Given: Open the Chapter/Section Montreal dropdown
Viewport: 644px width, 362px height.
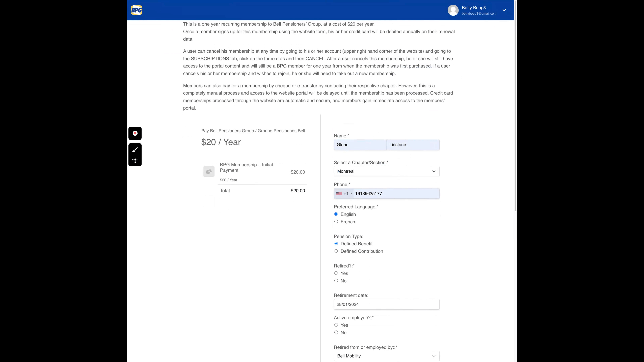Looking at the screenshot, I should [x=386, y=171].
